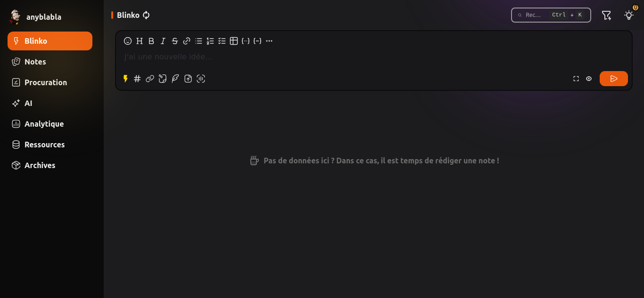Viewport: 644px width, 298px height.
Task: Send the note with the orange button
Action: (x=614, y=79)
